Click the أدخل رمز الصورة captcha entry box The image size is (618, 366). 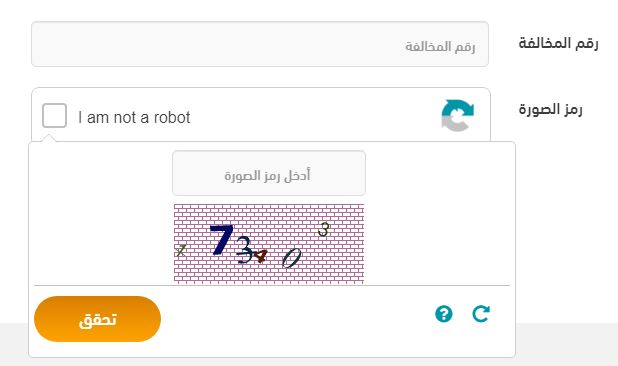click(269, 173)
